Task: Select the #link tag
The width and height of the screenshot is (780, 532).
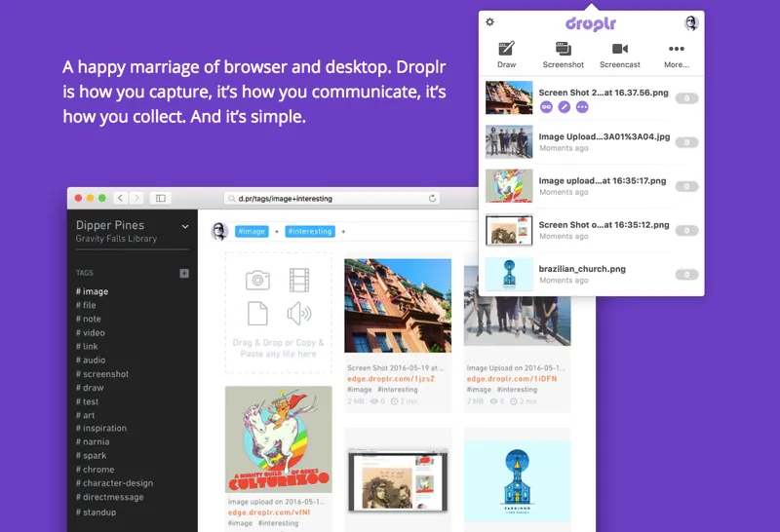Action: tap(87, 347)
